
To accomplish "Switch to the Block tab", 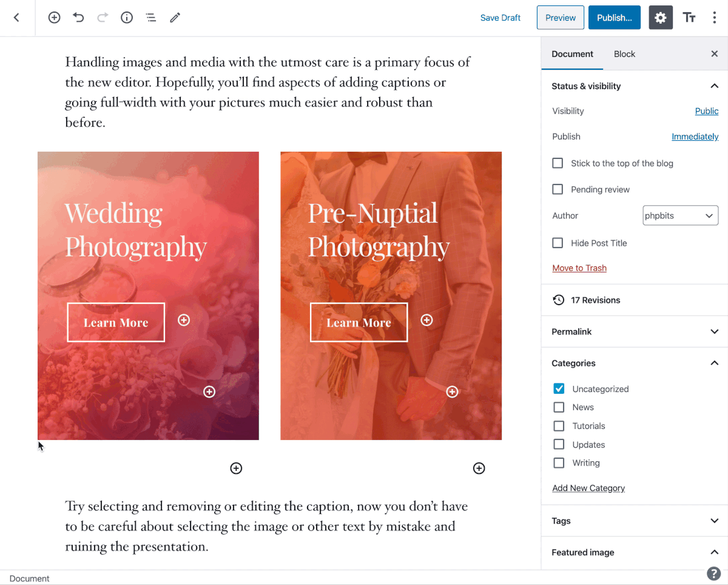I will pyautogui.click(x=624, y=54).
